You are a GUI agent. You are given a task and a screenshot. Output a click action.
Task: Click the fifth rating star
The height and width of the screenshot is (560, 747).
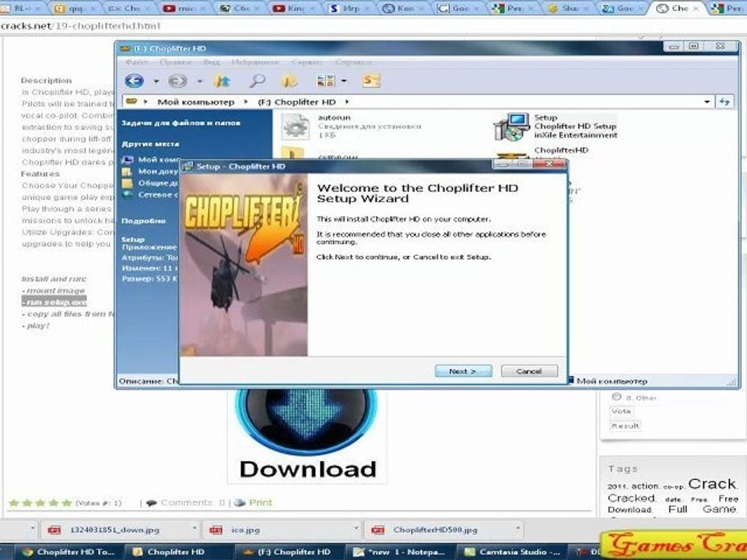tap(67, 503)
